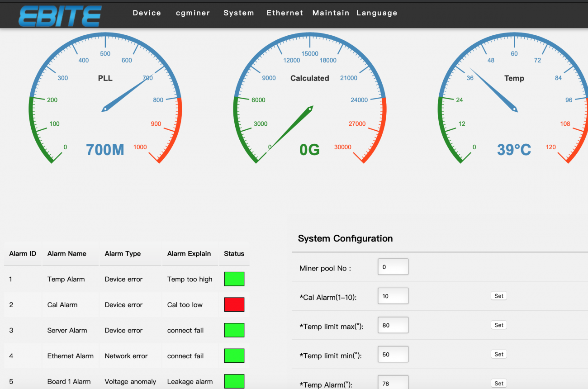The width and height of the screenshot is (588, 389).
Task: Click the 0G calculated reading
Action: 309,150
